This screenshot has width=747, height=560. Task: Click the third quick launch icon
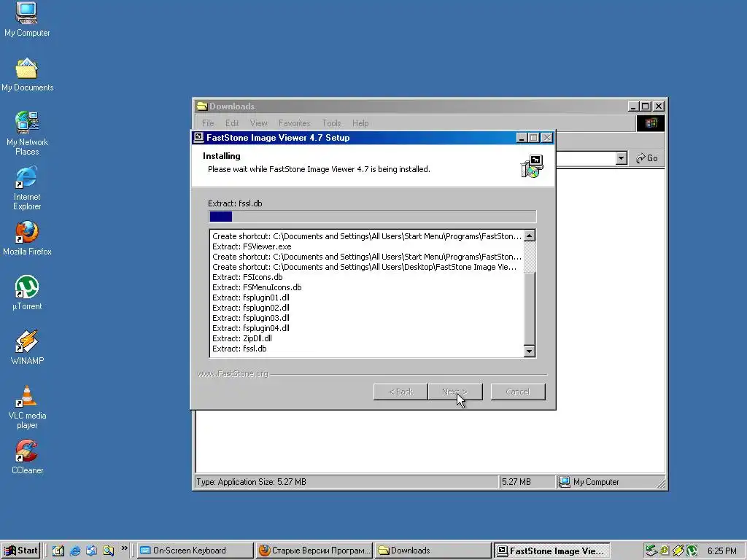(x=91, y=551)
